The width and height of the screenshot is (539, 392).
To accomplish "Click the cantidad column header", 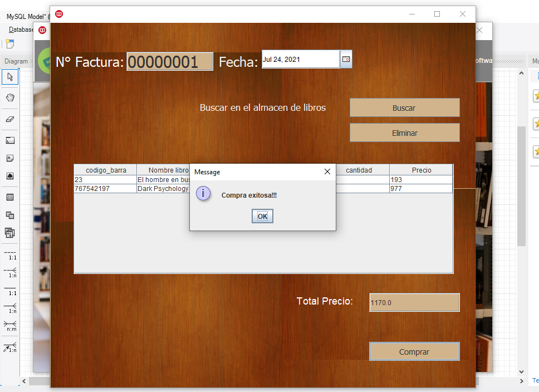I will point(362,170).
